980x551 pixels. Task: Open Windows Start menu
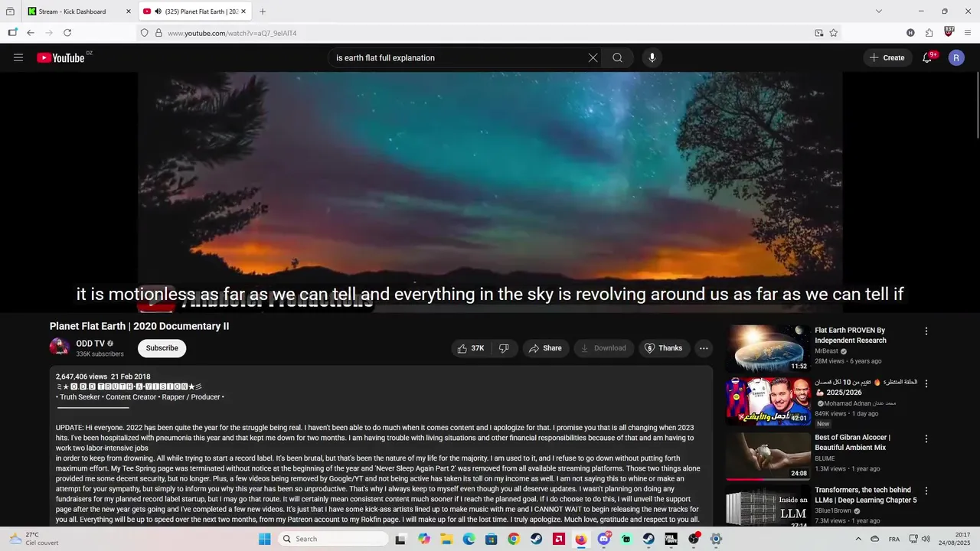click(x=265, y=539)
